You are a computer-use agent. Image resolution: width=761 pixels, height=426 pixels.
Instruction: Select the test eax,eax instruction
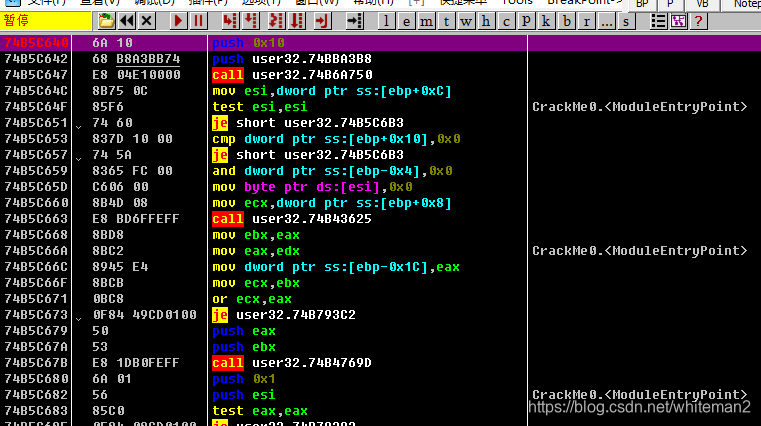[260, 411]
